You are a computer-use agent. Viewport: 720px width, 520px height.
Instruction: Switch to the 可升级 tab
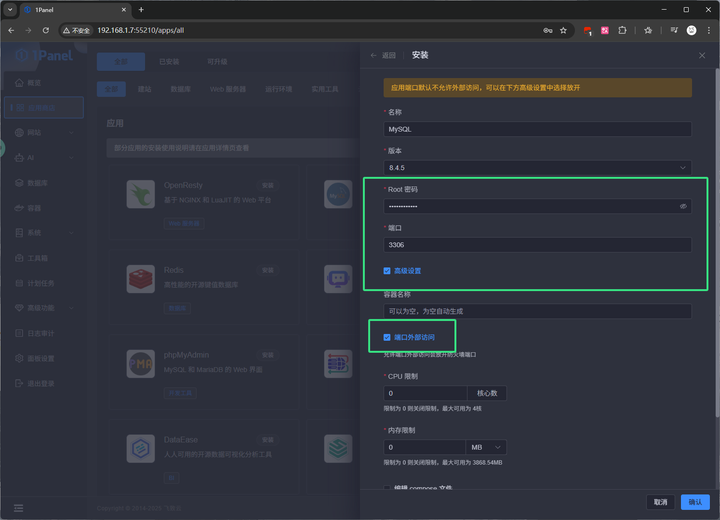[x=217, y=62]
